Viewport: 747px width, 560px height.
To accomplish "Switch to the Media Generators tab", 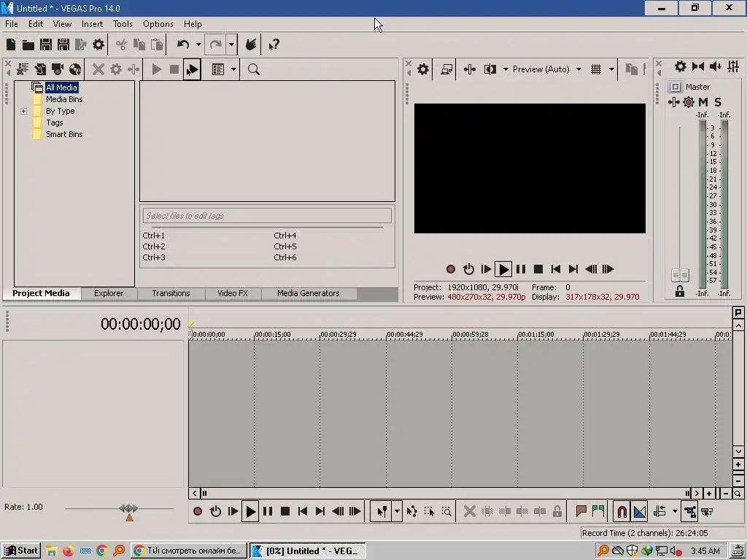I will tap(309, 293).
